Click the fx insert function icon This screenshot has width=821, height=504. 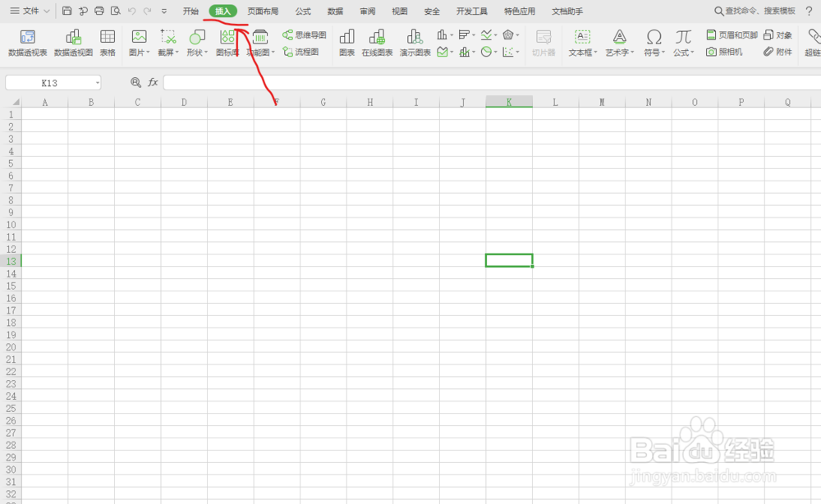[153, 82]
